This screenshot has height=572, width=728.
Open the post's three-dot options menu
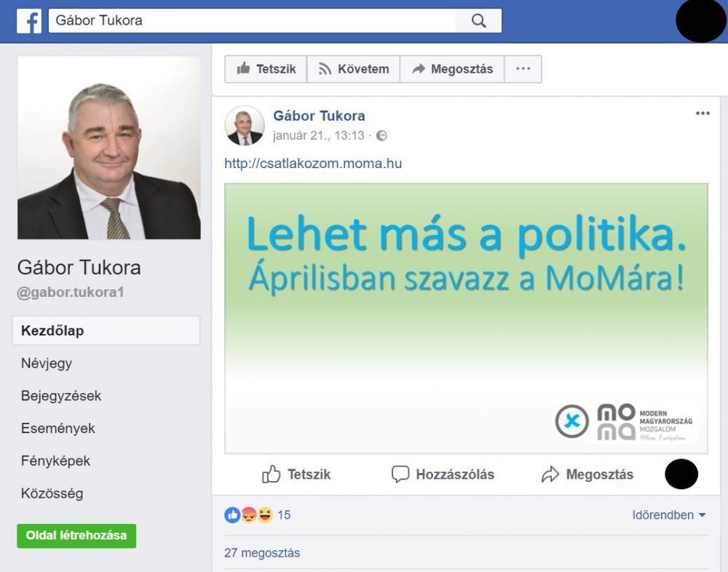tap(703, 114)
